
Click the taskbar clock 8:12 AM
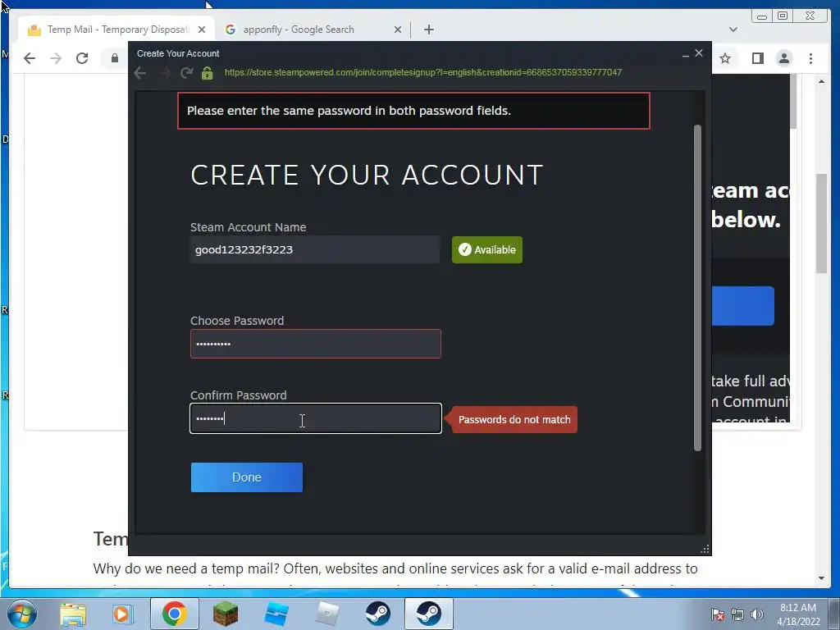(797, 608)
